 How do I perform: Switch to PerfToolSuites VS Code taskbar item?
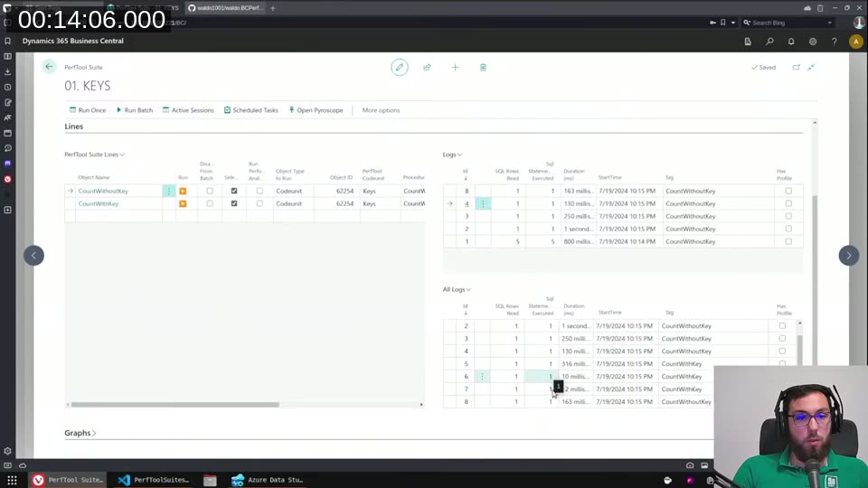click(154, 480)
